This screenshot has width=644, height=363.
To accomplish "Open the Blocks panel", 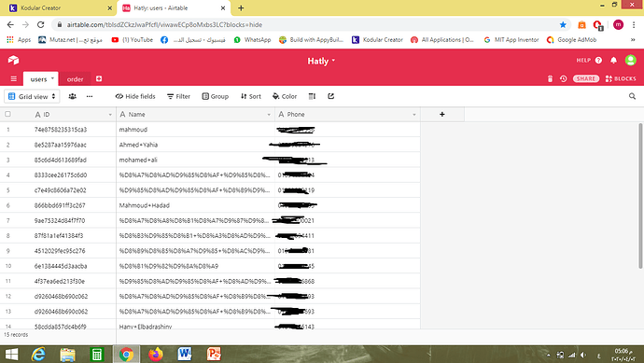I will point(621,78).
